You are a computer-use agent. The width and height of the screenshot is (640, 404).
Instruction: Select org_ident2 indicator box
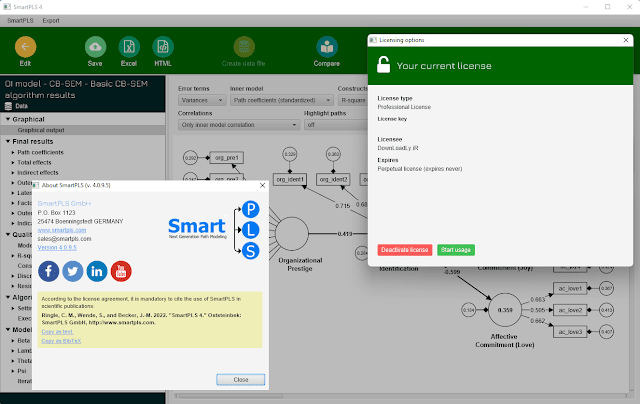pyautogui.click(x=333, y=179)
